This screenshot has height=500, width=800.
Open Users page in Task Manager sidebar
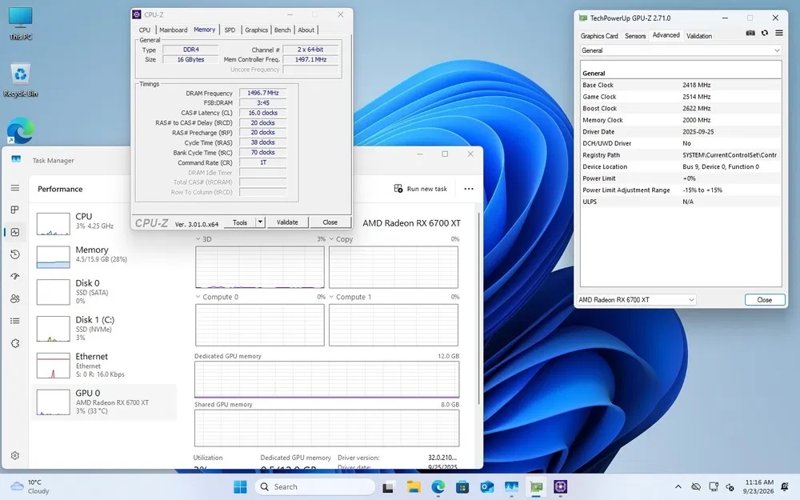15,298
